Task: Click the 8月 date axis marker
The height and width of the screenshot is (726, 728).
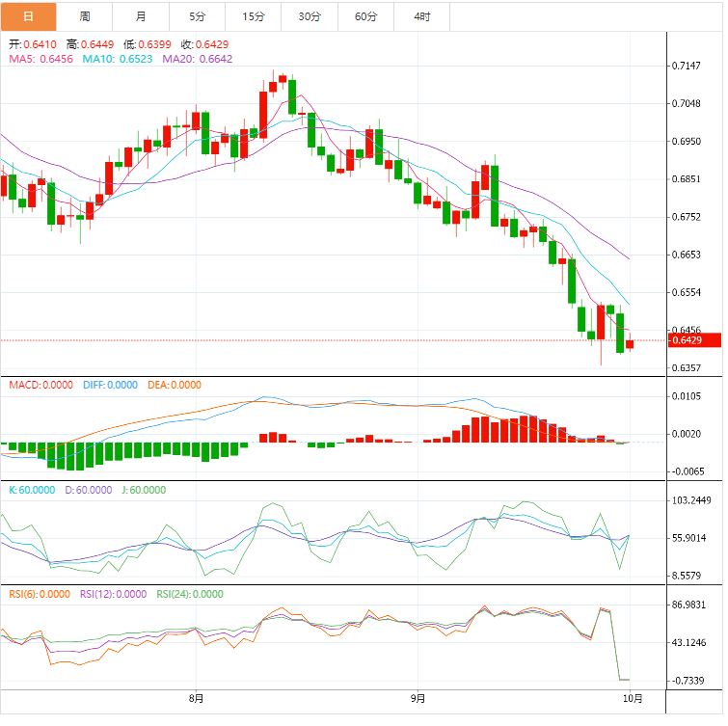Action: click(x=197, y=697)
